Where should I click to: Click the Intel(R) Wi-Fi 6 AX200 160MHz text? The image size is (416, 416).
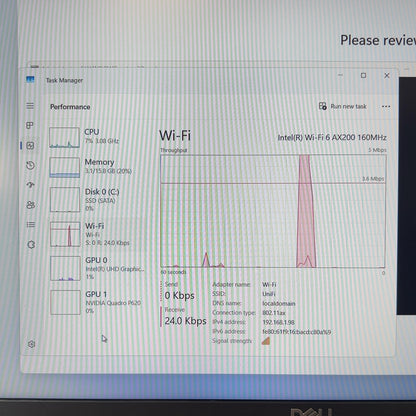tap(332, 137)
